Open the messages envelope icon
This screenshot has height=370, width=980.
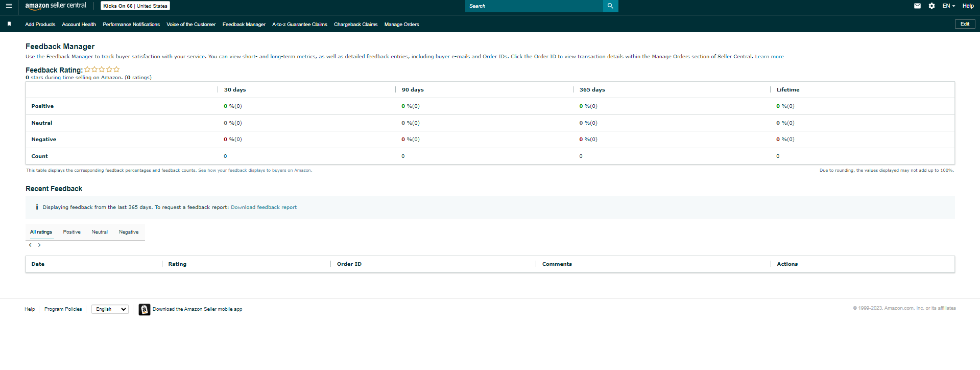point(917,6)
